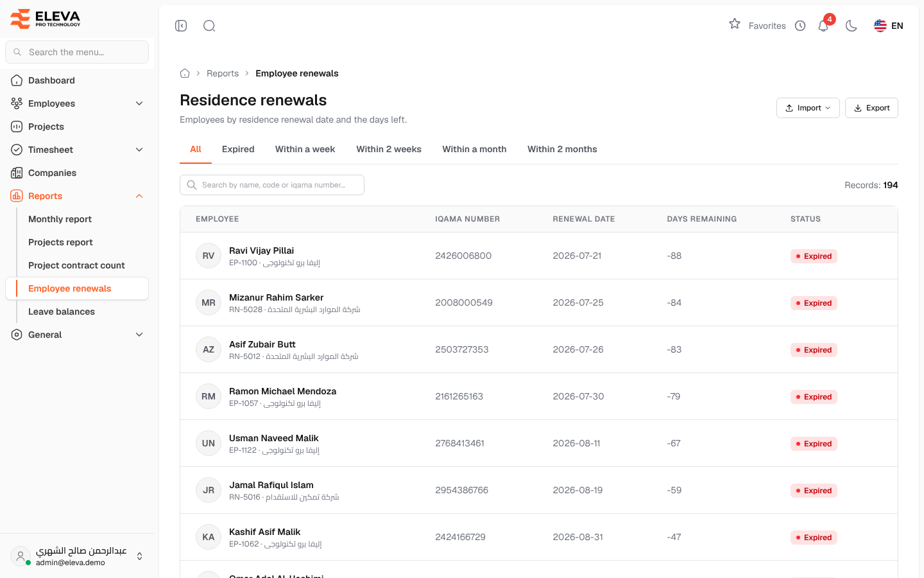Image resolution: width=924 pixels, height=578 pixels.
Task: Open the user account switcher chevrons
Action: (139, 556)
